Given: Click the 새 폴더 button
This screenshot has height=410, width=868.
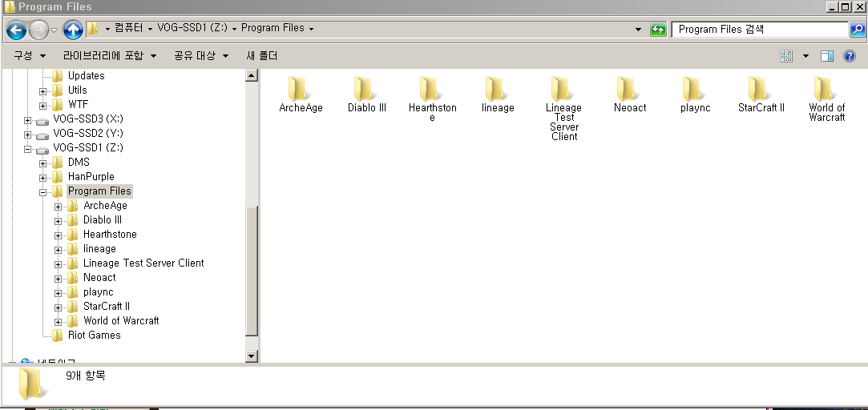Looking at the screenshot, I should tap(262, 56).
